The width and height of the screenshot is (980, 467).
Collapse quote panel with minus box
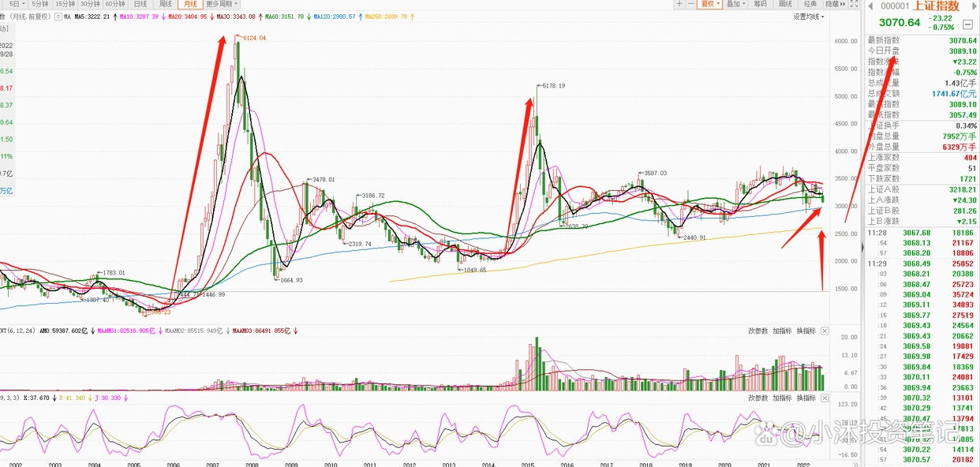tap(967, 24)
